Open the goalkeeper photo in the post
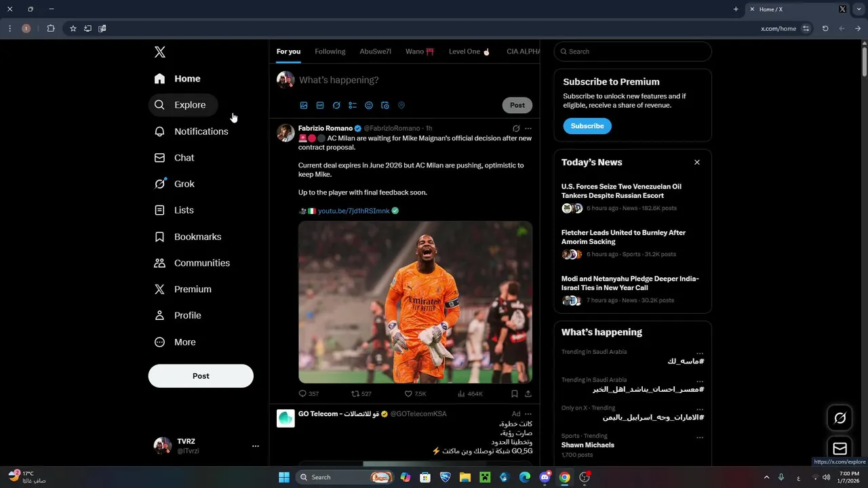The width and height of the screenshot is (868, 488). tap(415, 302)
